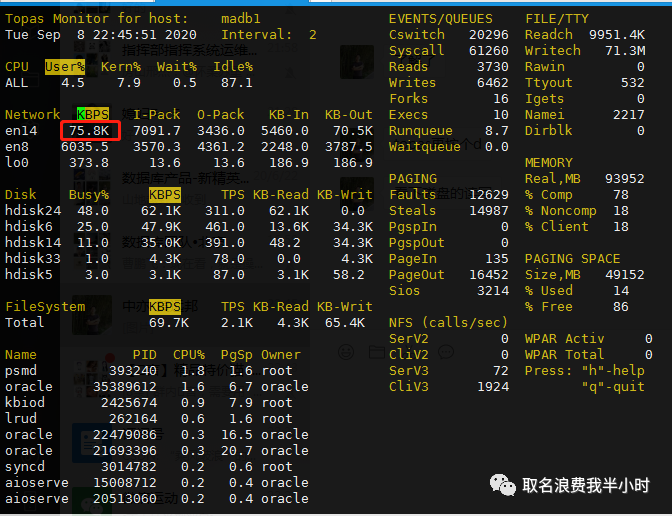Click the 'PageOut' label
Screen dimensions: 672x516
click(417, 275)
